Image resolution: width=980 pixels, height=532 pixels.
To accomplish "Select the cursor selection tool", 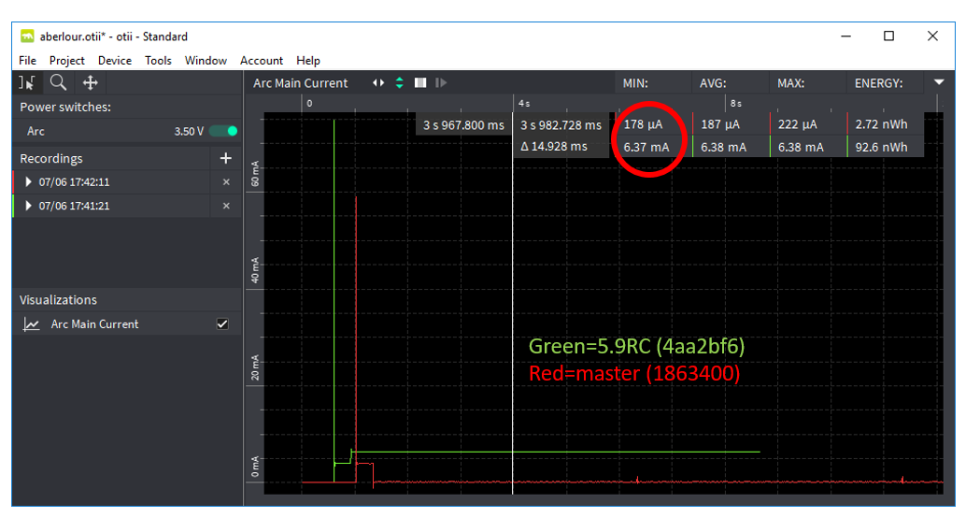I will [26, 82].
